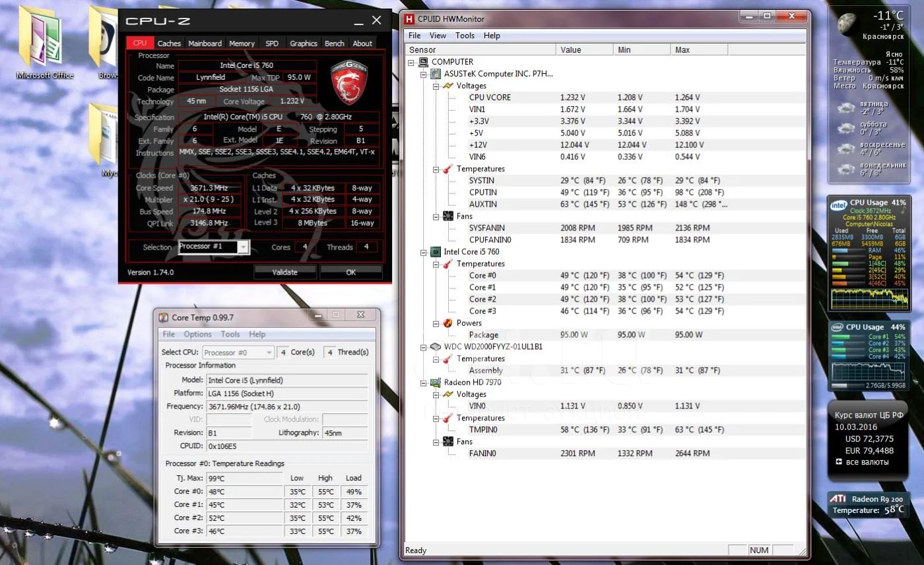Click the Tj. Max value field in Core Temp
The width and height of the screenshot is (924, 565).
[x=244, y=479]
